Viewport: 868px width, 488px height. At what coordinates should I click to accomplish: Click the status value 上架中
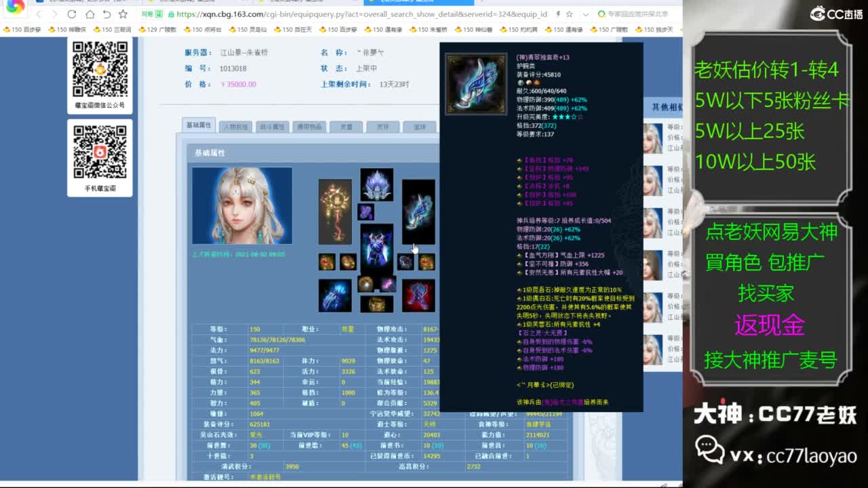click(366, 68)
